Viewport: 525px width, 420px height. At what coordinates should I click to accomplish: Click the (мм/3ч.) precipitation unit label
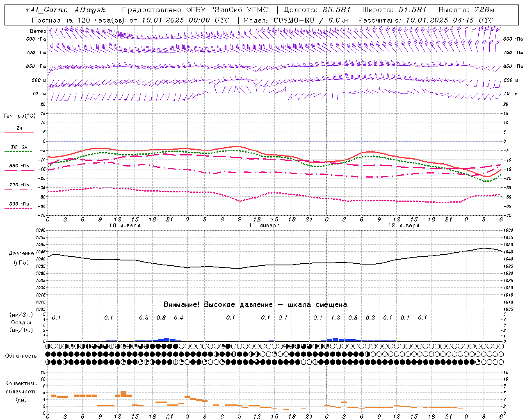tap(21, 315)
